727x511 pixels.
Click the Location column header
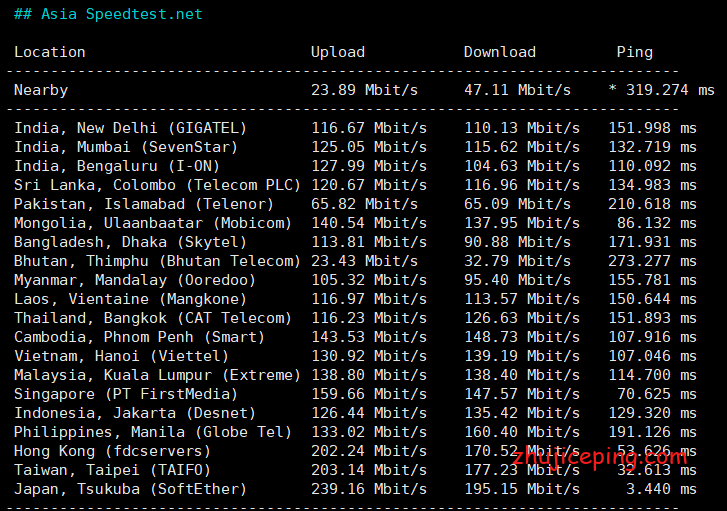50,52
